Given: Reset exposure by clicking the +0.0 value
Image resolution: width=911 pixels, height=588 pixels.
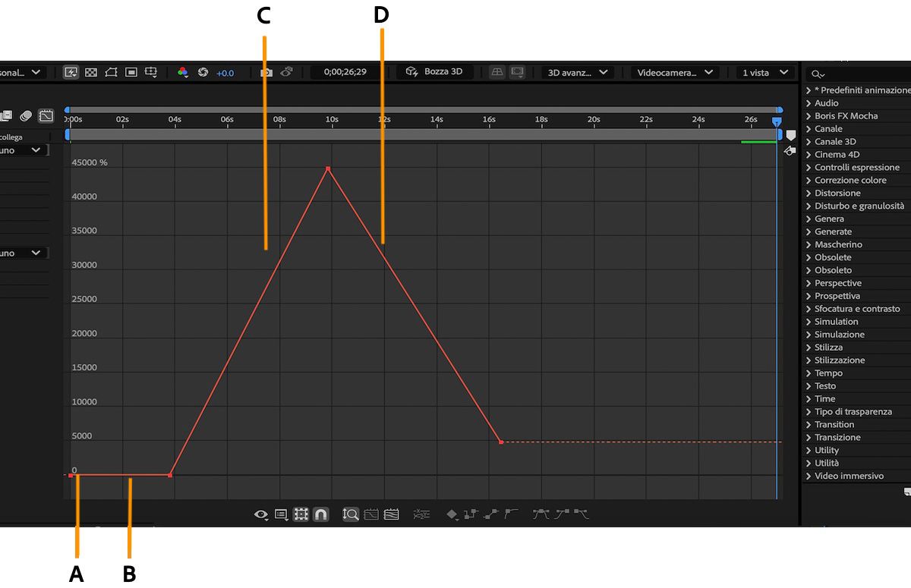Looking at the screenshot, I should click(224, 73).
